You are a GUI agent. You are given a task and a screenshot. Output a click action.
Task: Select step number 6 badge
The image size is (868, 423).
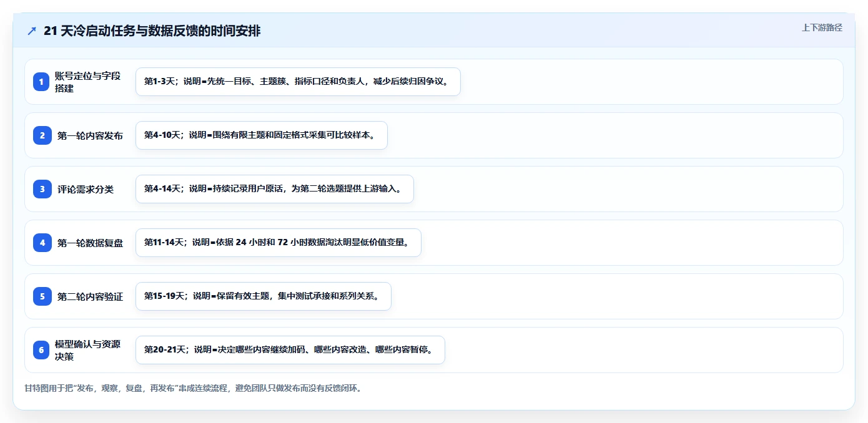click(41, 350)
